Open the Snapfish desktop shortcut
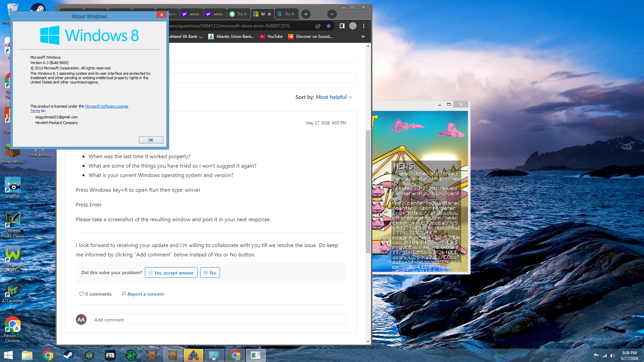This screenshot has height=362, width=644. 13,188
